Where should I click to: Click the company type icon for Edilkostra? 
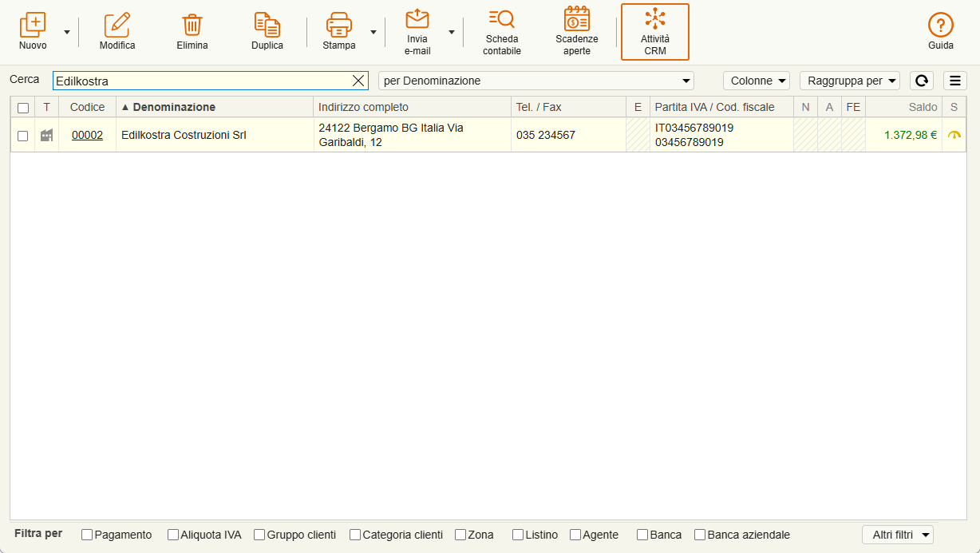47,135
